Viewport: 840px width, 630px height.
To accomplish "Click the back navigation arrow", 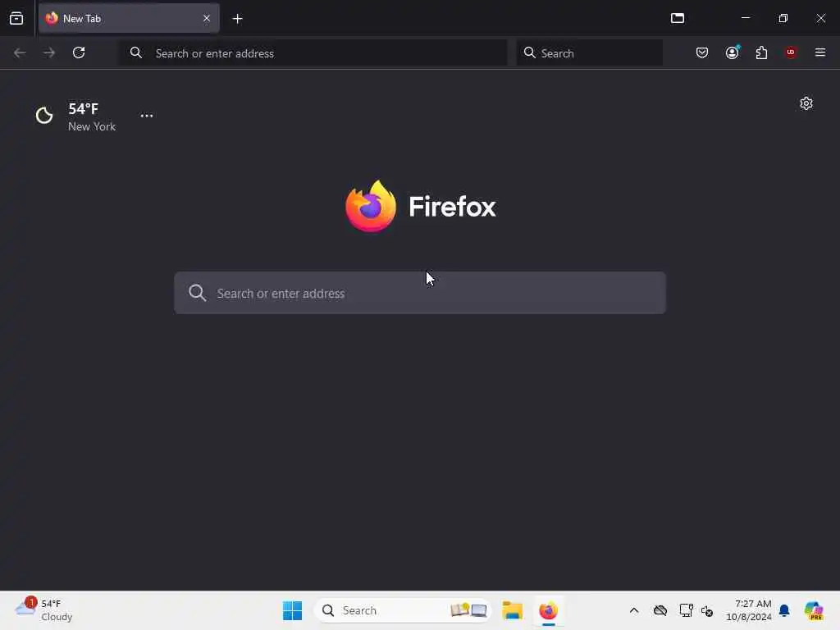I will click(20, 52).
